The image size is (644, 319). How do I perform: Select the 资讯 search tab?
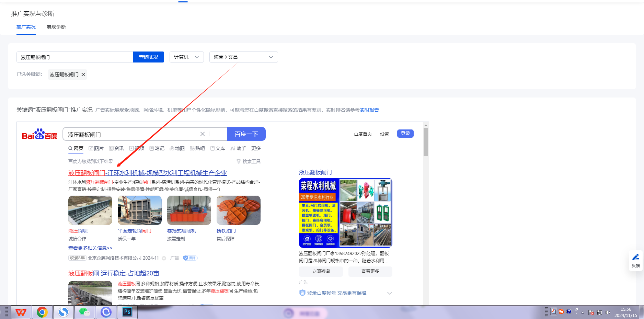(116, 148)
